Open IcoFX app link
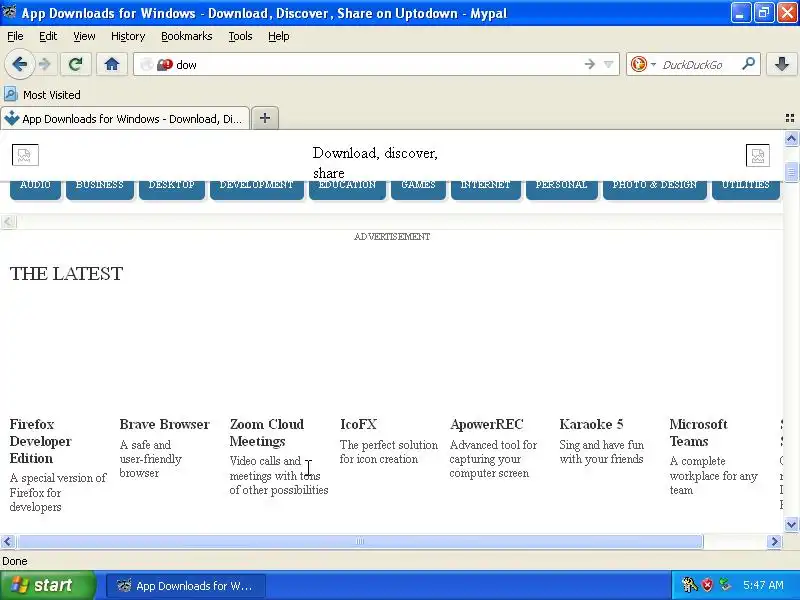The image size is (800, 600). tap(358, 424)
